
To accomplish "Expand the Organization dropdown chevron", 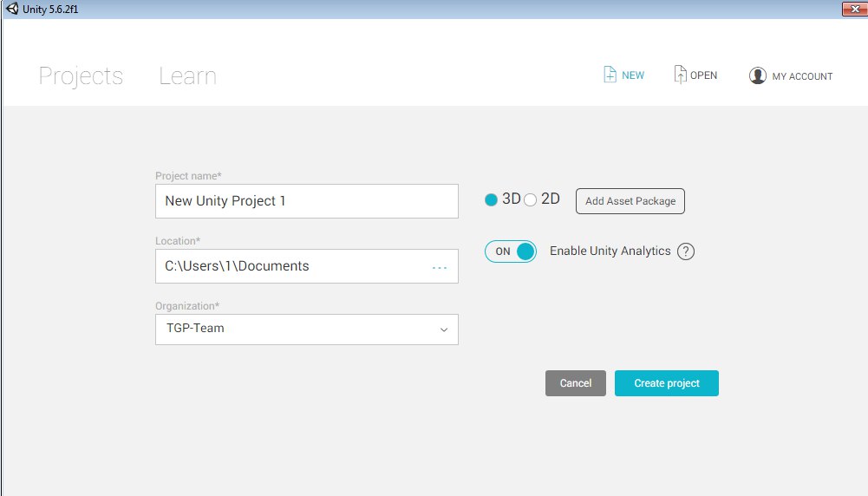I will coord(444,330).
